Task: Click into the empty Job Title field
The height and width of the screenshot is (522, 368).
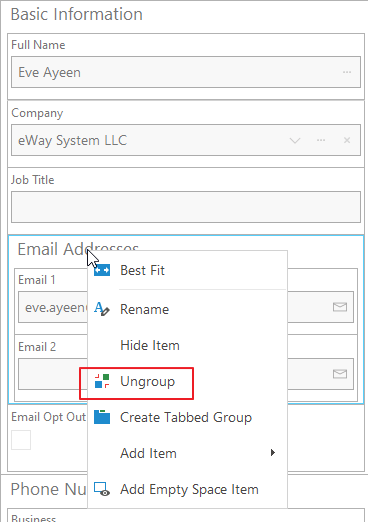Action: point(186,207)
